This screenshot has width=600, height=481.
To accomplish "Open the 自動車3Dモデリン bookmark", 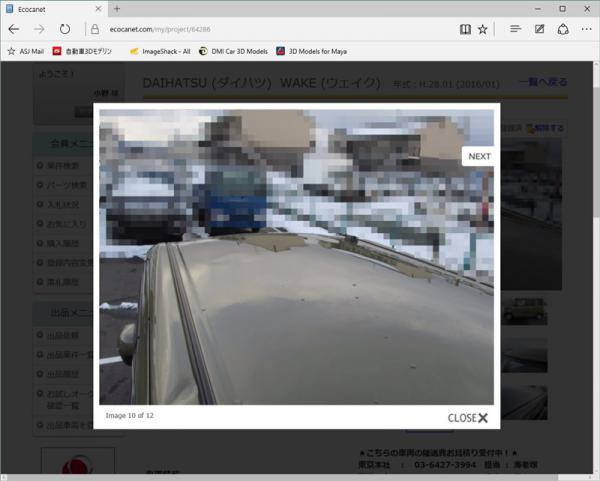I will [82, 51].
